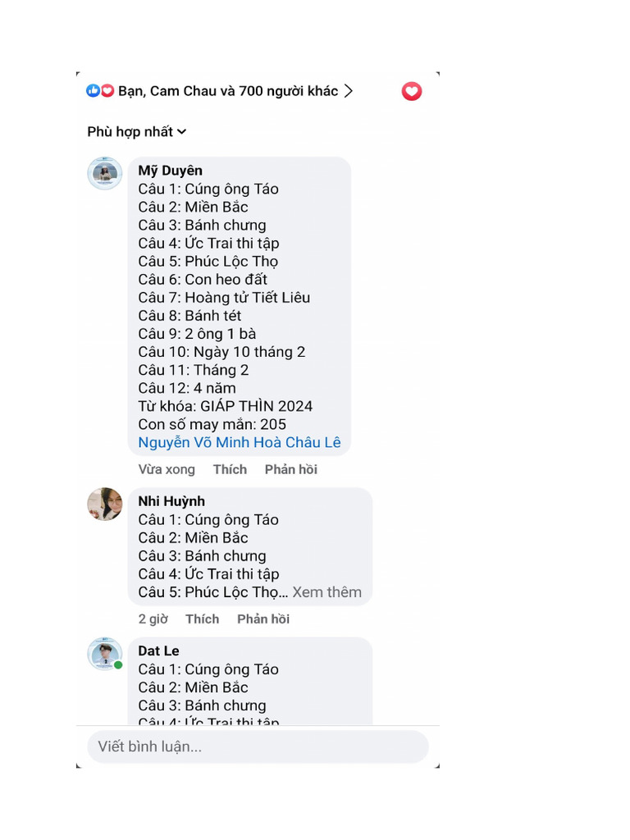The image size is (630, 840).
Task: Open Mỹ Duyên's profile picture
Action: (x=105, y=173)
